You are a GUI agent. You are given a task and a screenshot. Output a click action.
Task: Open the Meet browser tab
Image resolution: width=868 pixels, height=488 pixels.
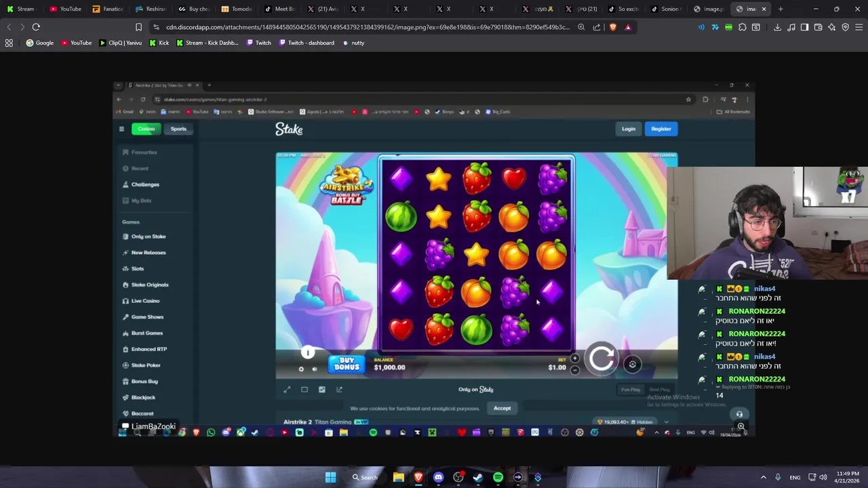click(279, 9)
